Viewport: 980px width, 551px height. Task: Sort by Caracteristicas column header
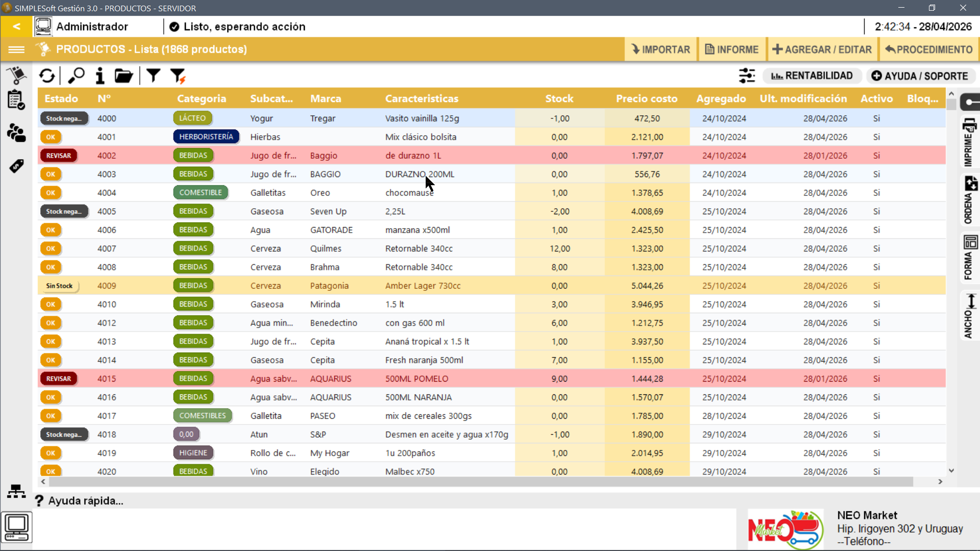click(x=422, y=98)
